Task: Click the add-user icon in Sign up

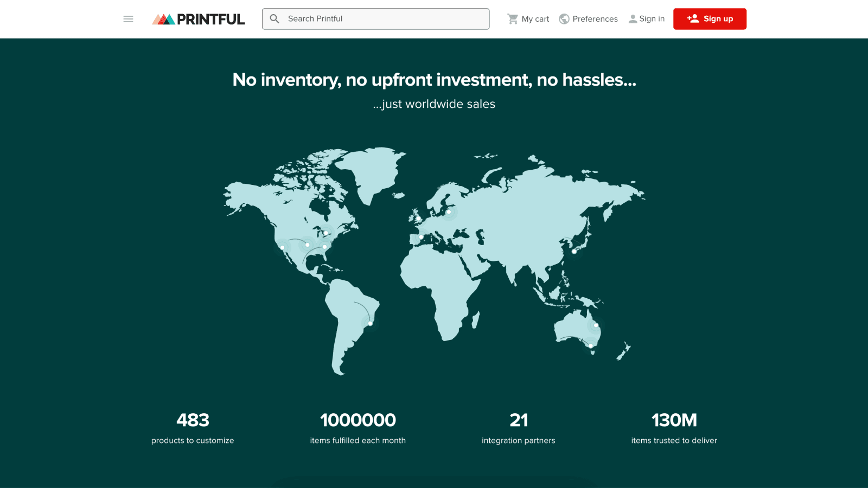Action: click(693, 18)
